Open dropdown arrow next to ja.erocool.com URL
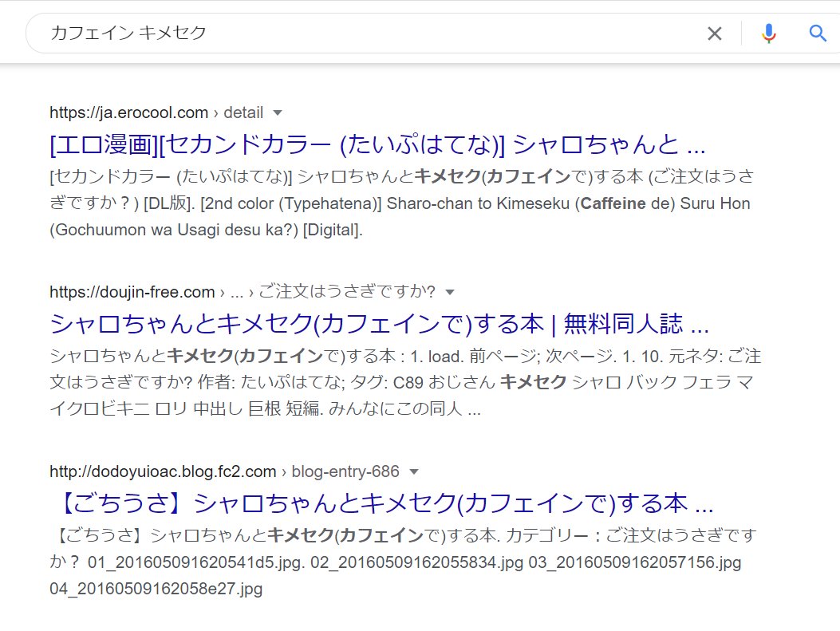 point(278,113)
